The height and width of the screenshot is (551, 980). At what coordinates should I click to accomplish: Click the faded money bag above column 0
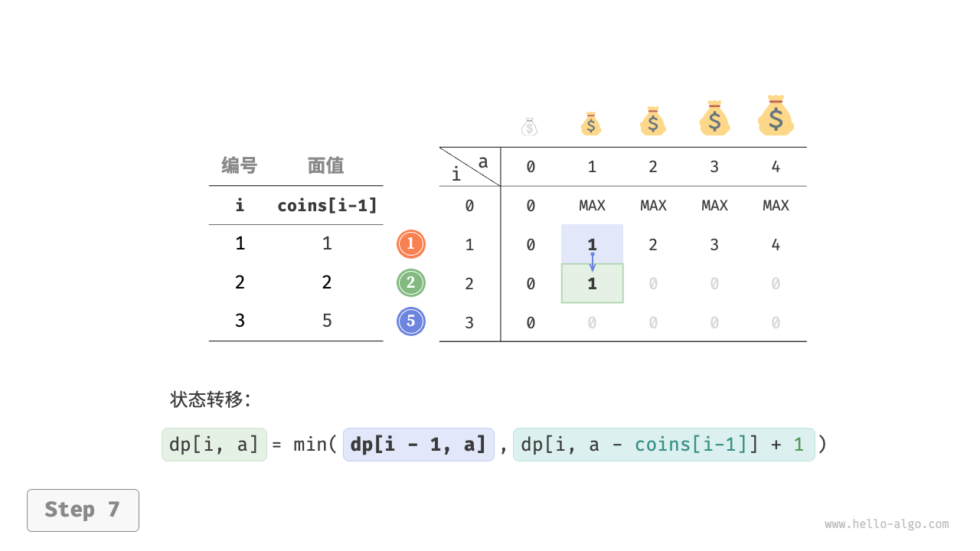[x=530, y=127]
